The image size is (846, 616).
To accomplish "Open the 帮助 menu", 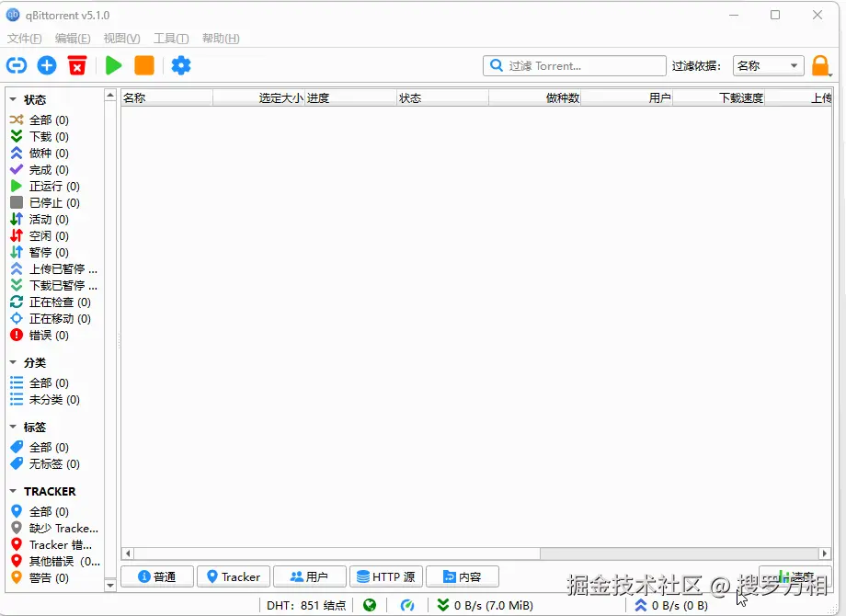I will [220, 39].
